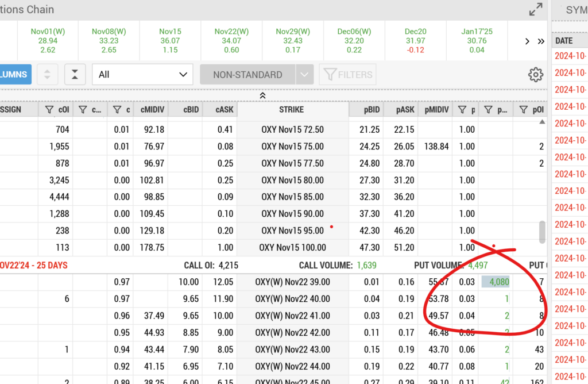Click the NOV22'24 - 25 DAYS group header
Viewport: 588px width, 384px height.
point(34,266)
